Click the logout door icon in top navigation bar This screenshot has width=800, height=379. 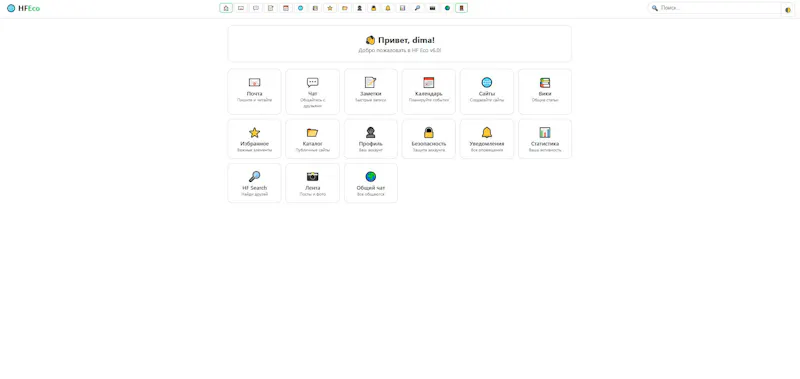pyautogui.click(x=462, y=8)
